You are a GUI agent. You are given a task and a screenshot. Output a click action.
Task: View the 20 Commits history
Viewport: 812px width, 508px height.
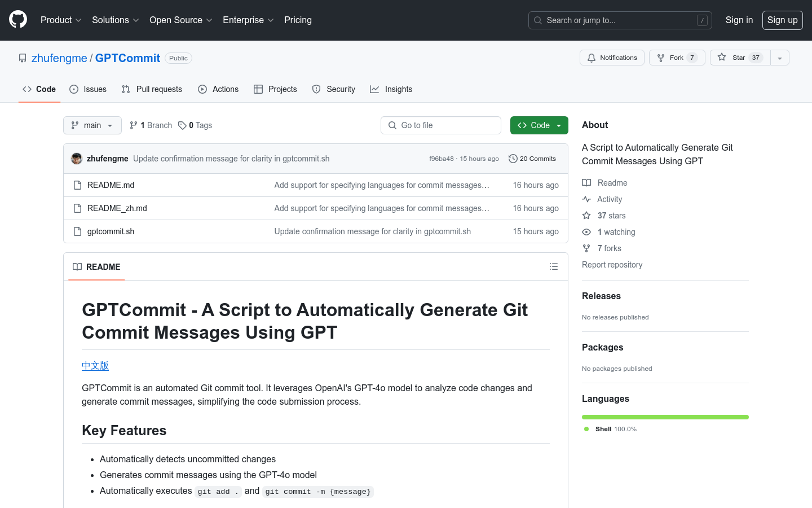[x=532, y=159]
